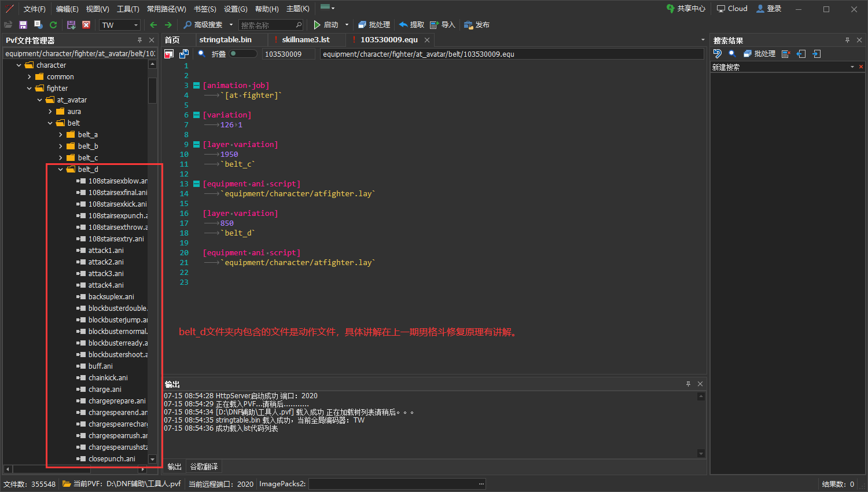Toggle the 折叠 fold switch
The height and width of the screenshot is (492, 868).
point(243,54)
